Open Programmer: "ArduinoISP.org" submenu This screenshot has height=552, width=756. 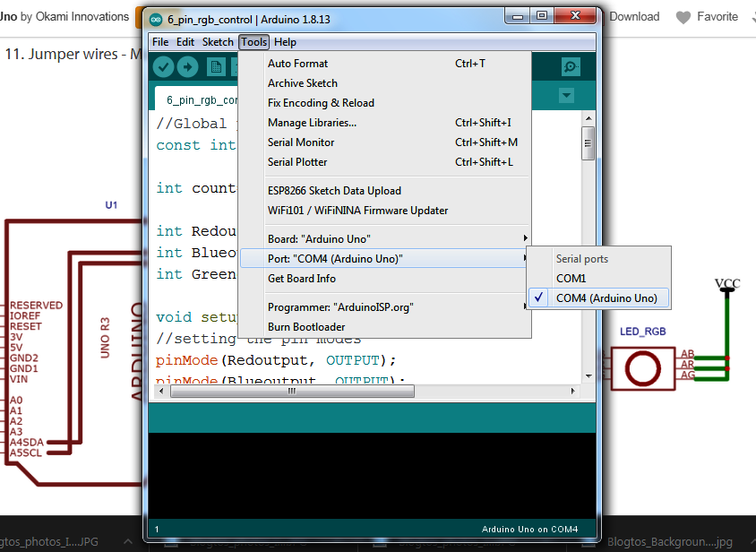coord(385,307)
